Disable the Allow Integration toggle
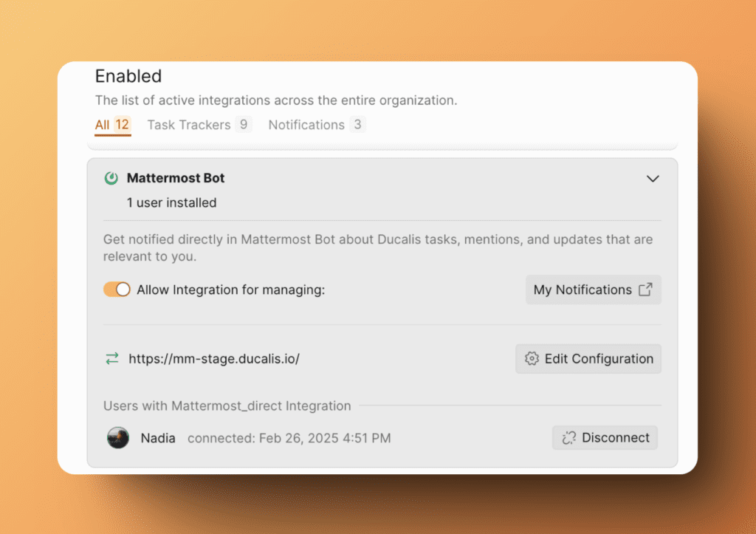756x534 pixels. pyautogui.click(x=117, y=290)
